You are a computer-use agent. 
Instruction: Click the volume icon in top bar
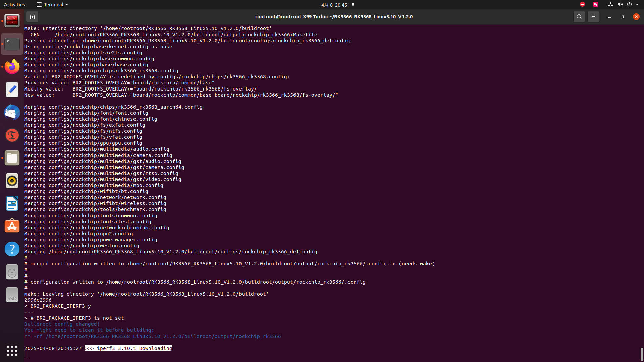coord(620,5)
